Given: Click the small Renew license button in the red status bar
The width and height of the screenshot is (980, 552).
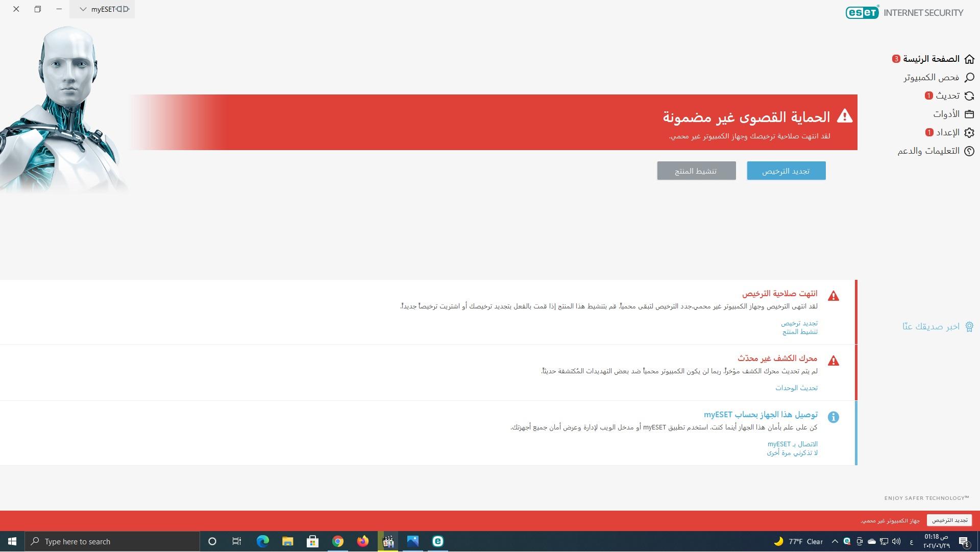Looking at the screenshot, I should pyautogui.click(x=949, y=520).
